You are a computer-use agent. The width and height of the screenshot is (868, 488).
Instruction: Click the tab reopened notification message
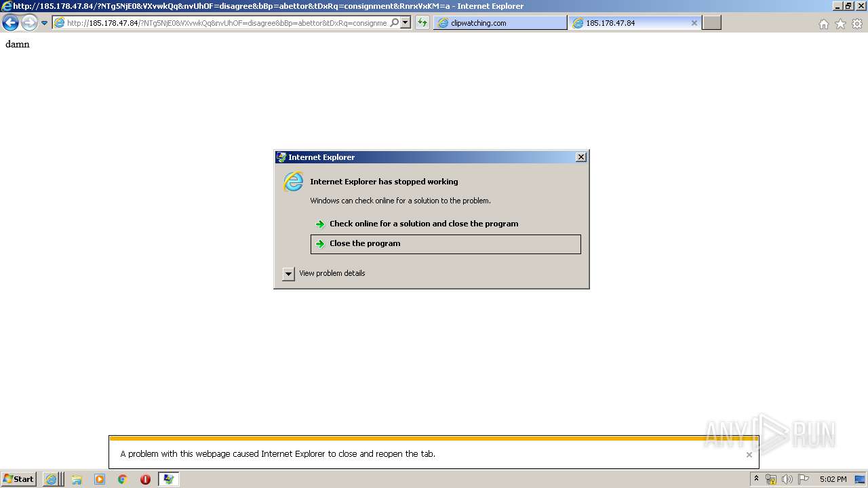tap(278, 454)
